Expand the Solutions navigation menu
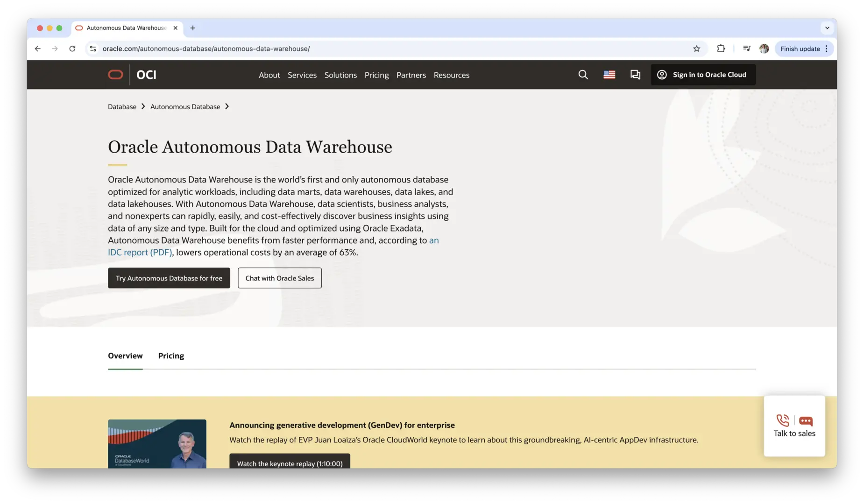This screenshot has width=864, height=504. (x=340, y=75)
